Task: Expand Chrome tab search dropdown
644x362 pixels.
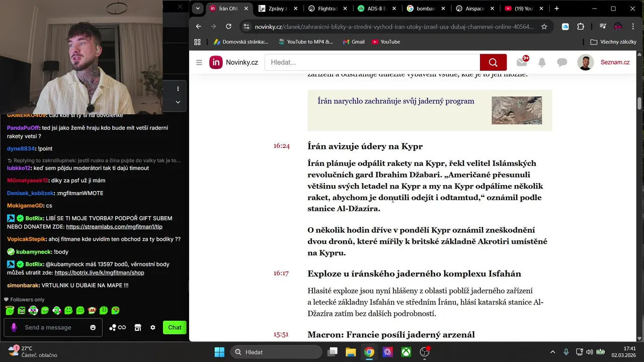Action: click(198, 9)
